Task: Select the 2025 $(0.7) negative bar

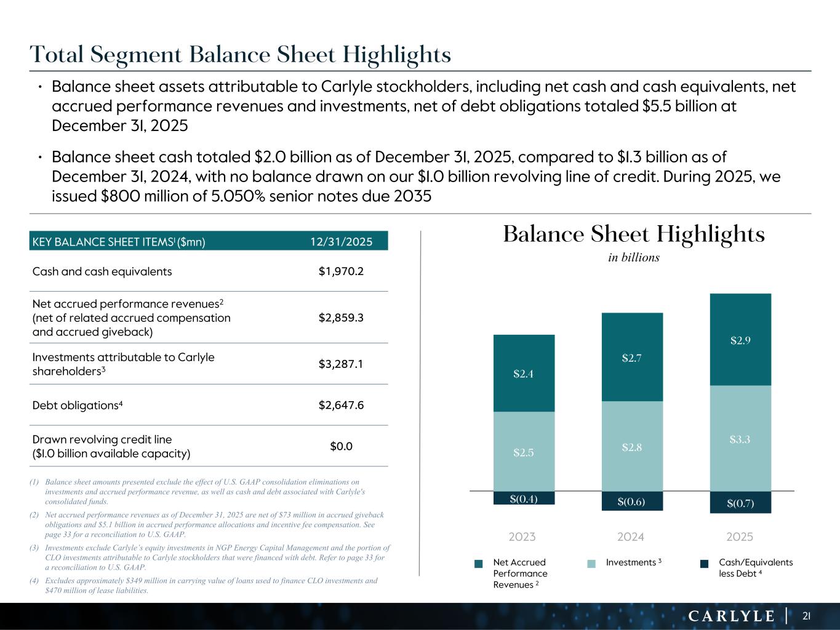Action: 740,503
